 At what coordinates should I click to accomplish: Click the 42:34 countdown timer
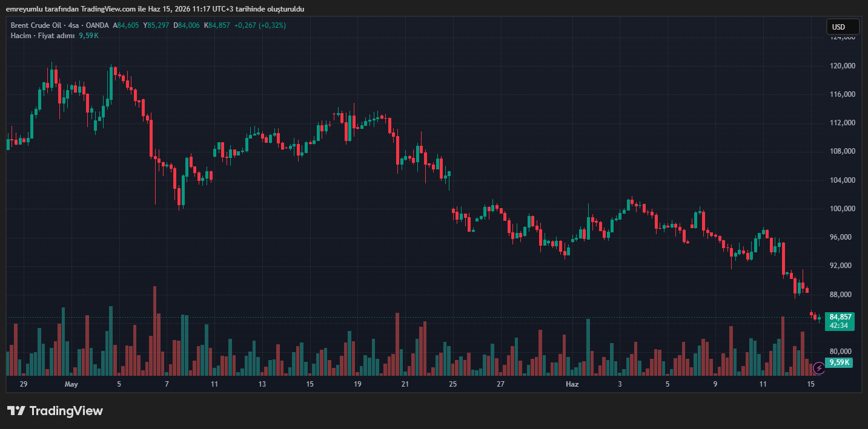(840, 326)
